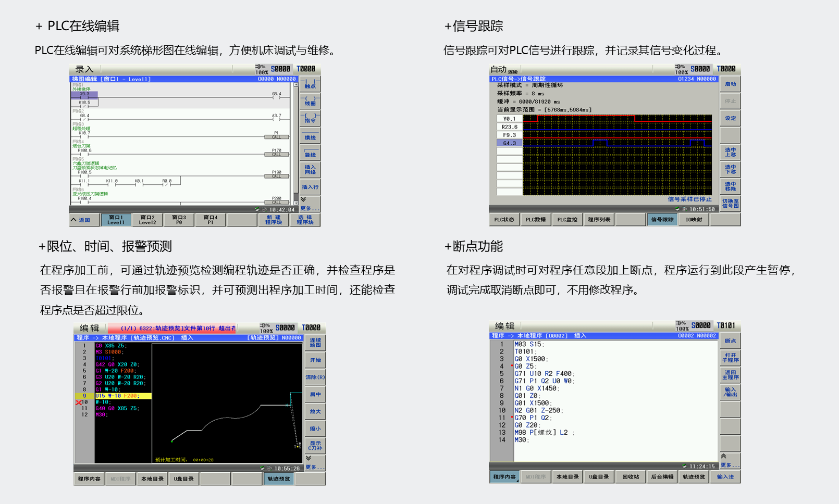Select the 横线 horizontal line tool
This screenshot has height=504, width=839.
[310, 137]
